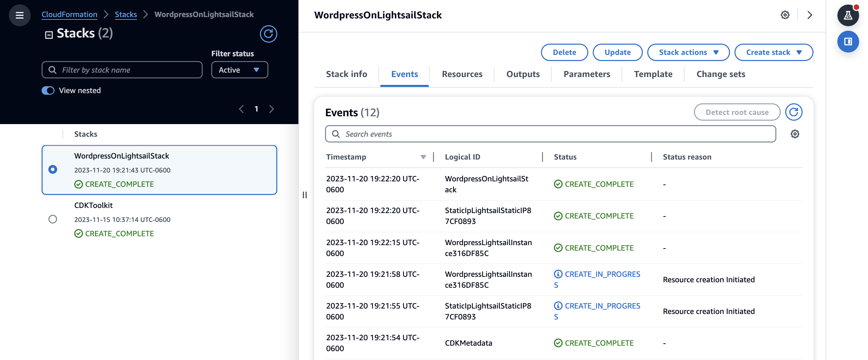Open the Stack actions dropdown

[x=688, y=52]
